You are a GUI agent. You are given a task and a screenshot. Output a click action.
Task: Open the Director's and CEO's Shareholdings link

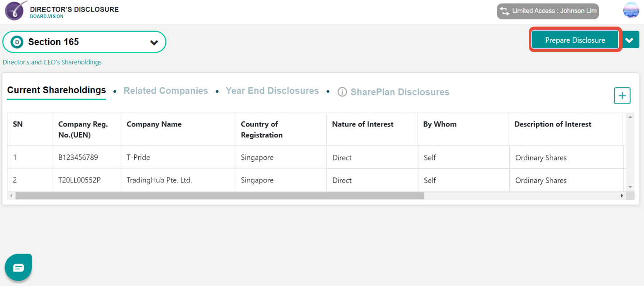point(52,62)
